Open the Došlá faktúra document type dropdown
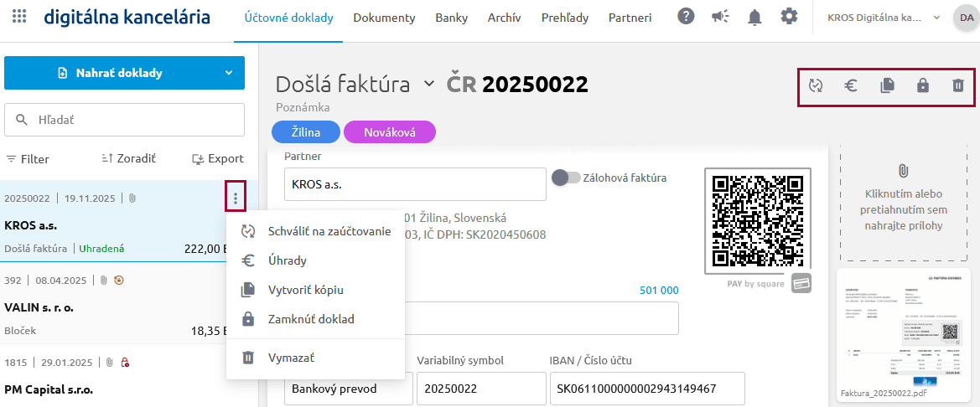This screenshot has height=407, width=980. coord(429,84)
